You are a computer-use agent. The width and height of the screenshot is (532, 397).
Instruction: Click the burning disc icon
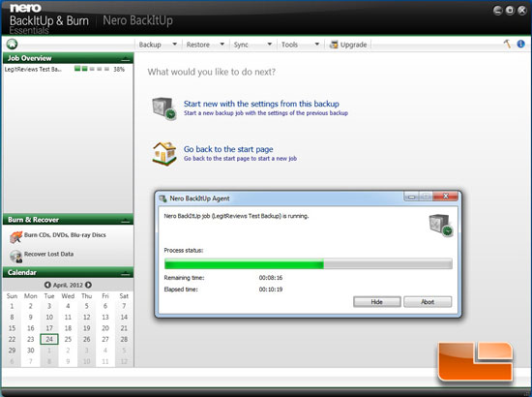coord(15,237)
